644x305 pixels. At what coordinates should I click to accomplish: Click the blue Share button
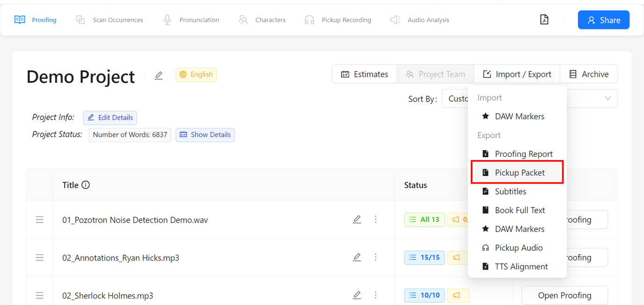pos(603,20)
